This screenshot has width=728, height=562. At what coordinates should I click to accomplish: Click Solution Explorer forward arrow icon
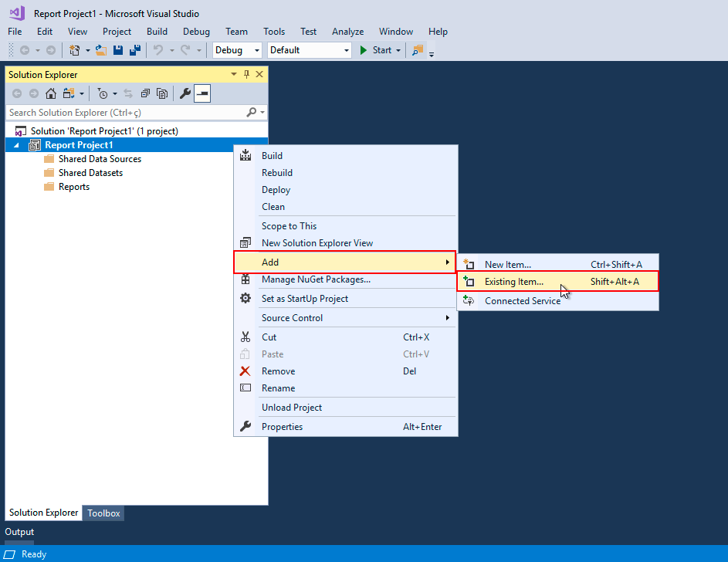coord(34,93)
